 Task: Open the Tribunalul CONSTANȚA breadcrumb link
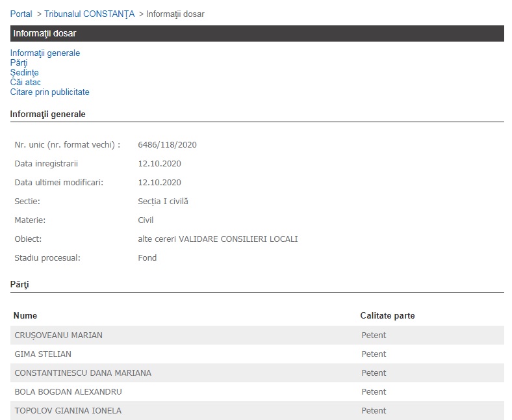89,14
